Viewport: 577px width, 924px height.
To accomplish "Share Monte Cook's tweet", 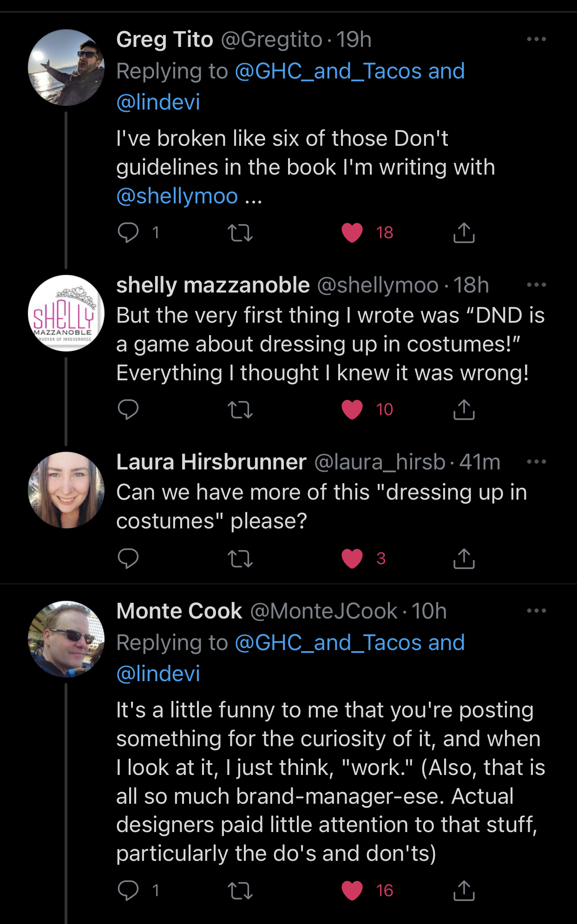I will 464,891.
